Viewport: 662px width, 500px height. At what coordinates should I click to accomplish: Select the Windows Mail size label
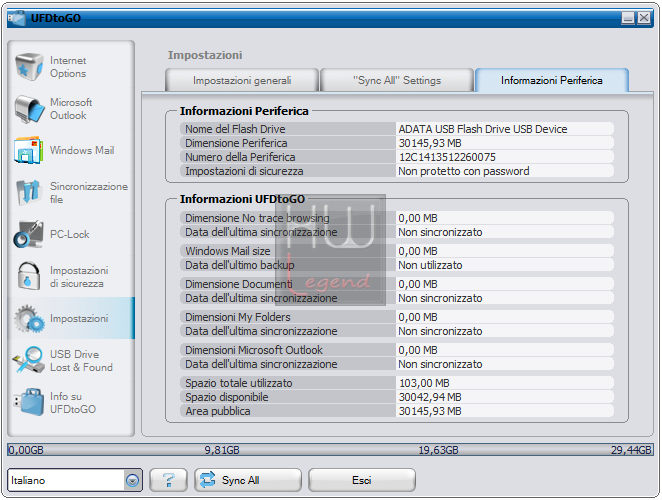coord(228,251)
